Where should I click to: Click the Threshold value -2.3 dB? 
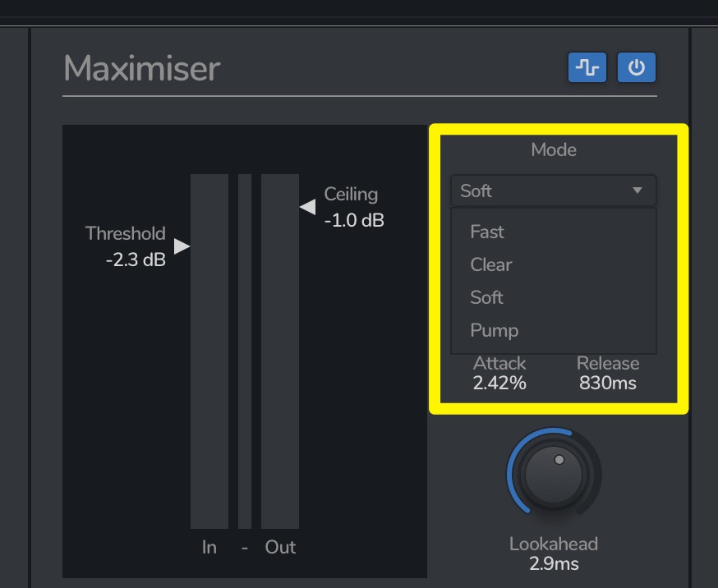pos(136,260)
